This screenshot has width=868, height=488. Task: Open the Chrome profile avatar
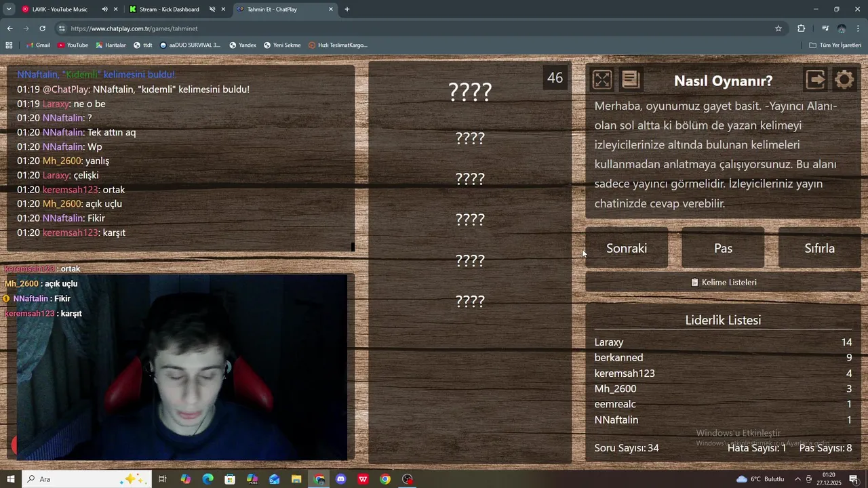842,28
